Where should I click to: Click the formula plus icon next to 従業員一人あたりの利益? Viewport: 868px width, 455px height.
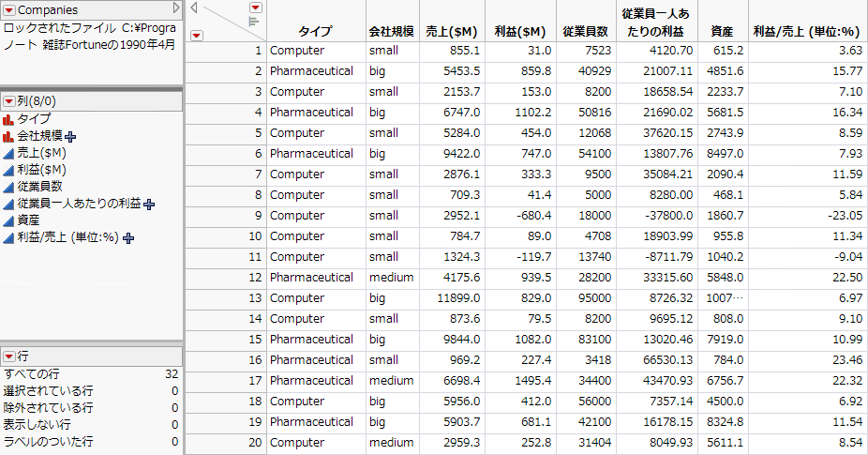pyautogui.click(x=148, y=204)
